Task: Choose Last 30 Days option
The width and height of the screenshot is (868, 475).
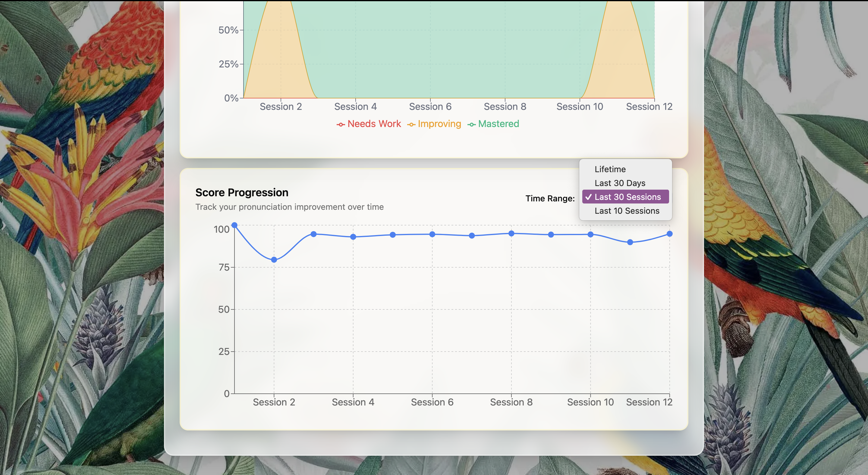Action: tap(620, 183)
